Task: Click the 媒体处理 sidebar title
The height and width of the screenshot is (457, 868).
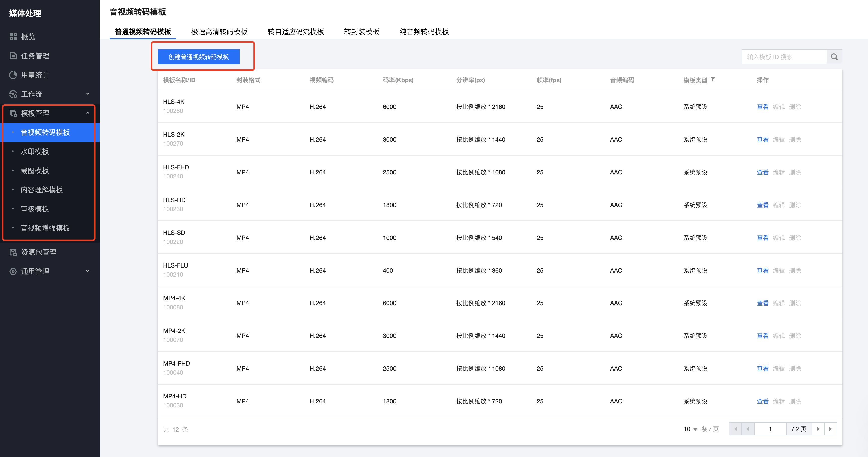Action: [25, 13]
